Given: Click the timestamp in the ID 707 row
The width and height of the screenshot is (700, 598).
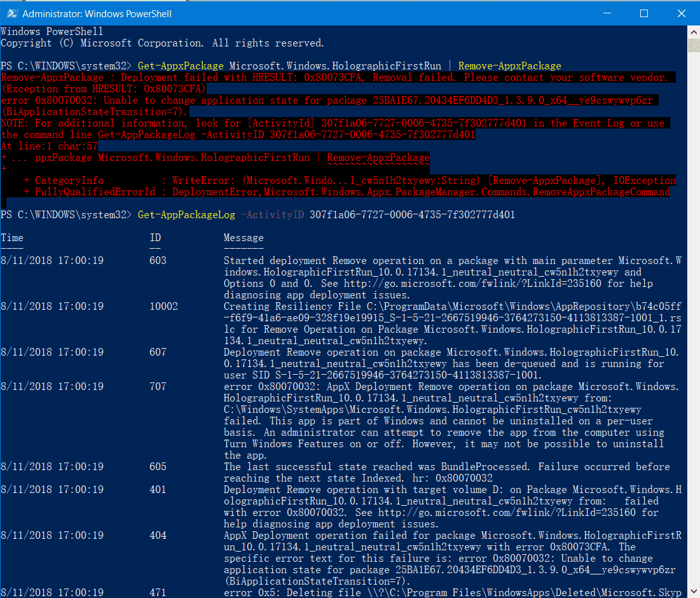Looking at the screenshot, I should [x=52, y=386].
